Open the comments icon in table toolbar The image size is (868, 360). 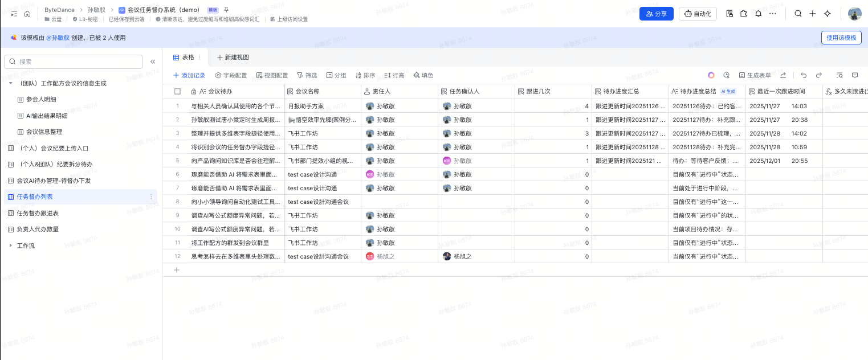(855, 75)
